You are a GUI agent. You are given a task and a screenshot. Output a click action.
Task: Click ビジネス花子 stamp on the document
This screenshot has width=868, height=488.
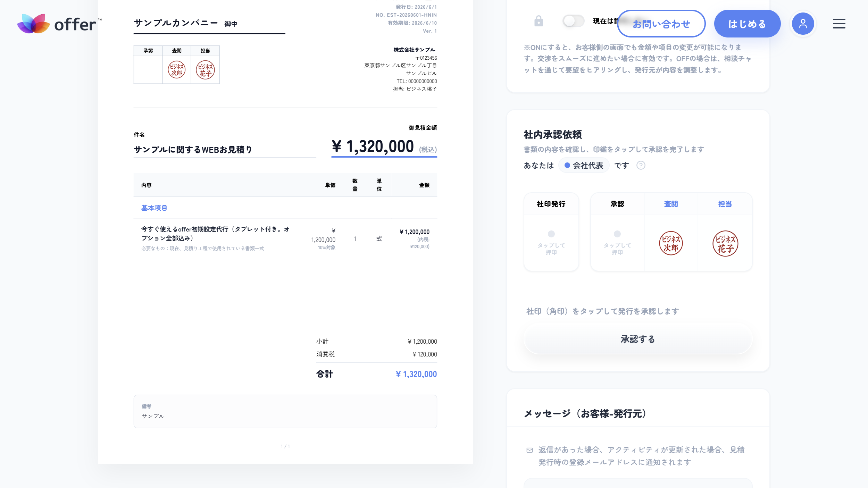coord(205,70)
